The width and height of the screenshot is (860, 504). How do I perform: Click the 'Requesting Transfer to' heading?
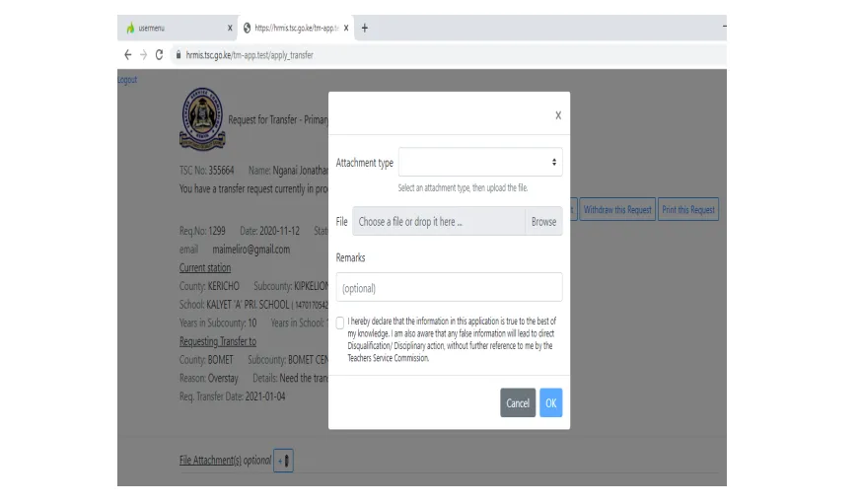point(218,341)
